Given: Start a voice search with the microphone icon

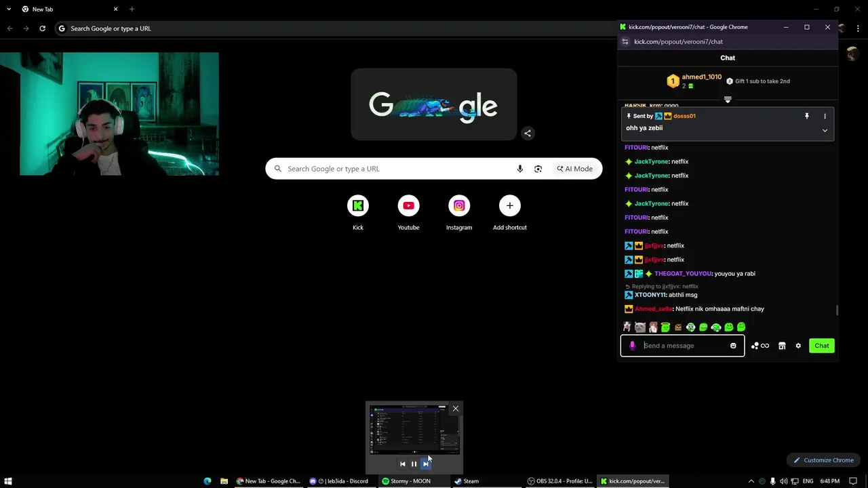Looking at the screenshot, I should (x=520, y=169).
